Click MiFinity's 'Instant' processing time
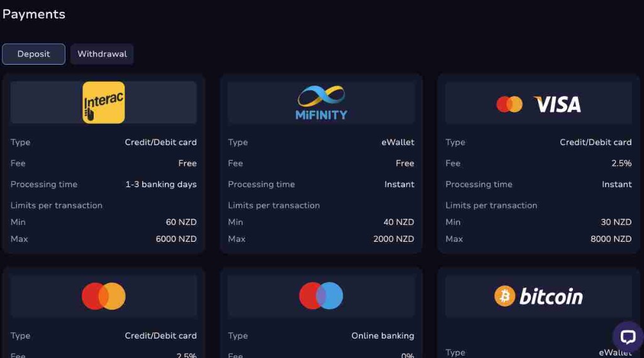Screen dimensions: 644x358 click(x=399, y=185)
